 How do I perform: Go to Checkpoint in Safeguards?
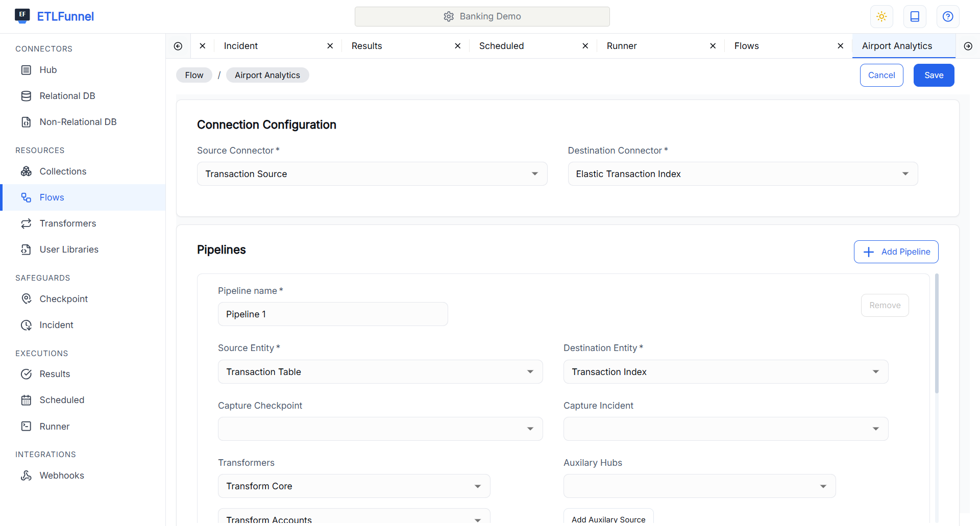(x=63, y=299)
